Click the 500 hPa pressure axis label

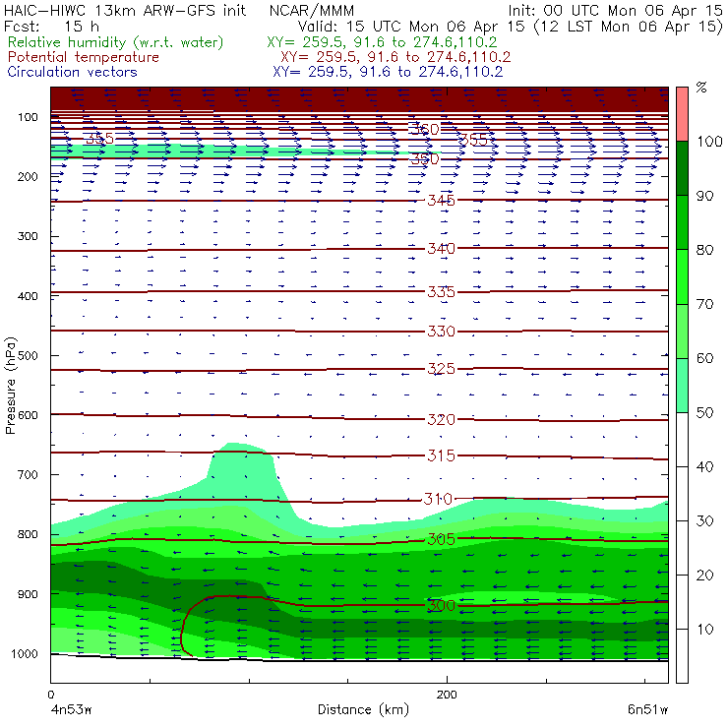tap(28, 356)
